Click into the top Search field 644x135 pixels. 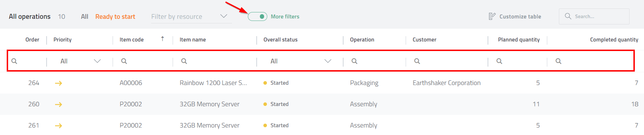(594, 16)
